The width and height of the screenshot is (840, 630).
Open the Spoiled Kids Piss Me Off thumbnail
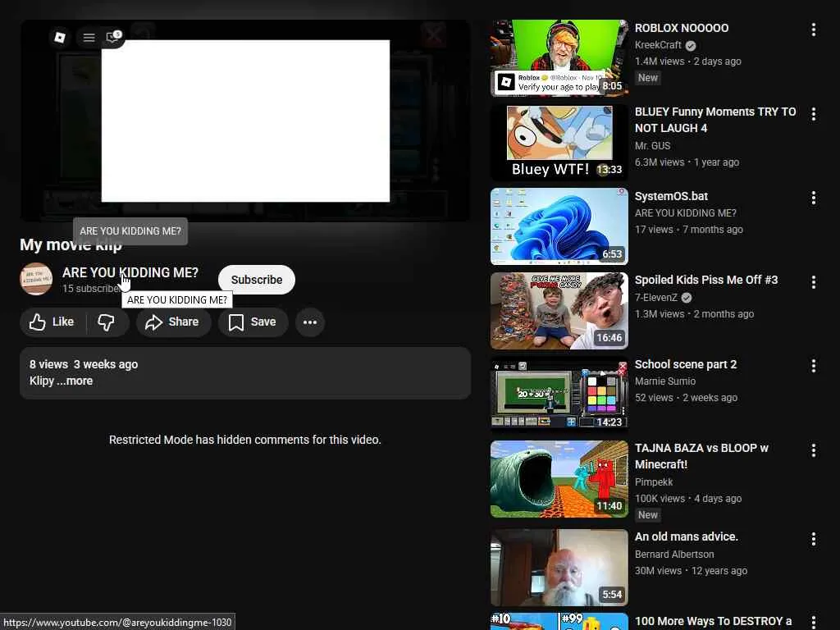coord(559,311)
